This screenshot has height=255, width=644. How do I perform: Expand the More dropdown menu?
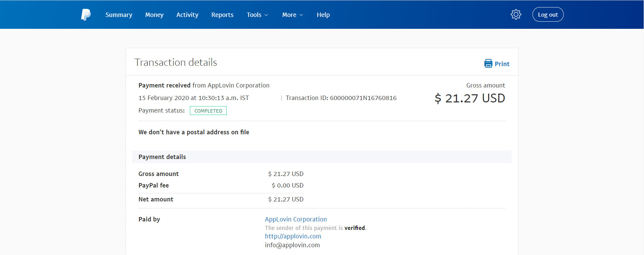[x=293, y=15]
